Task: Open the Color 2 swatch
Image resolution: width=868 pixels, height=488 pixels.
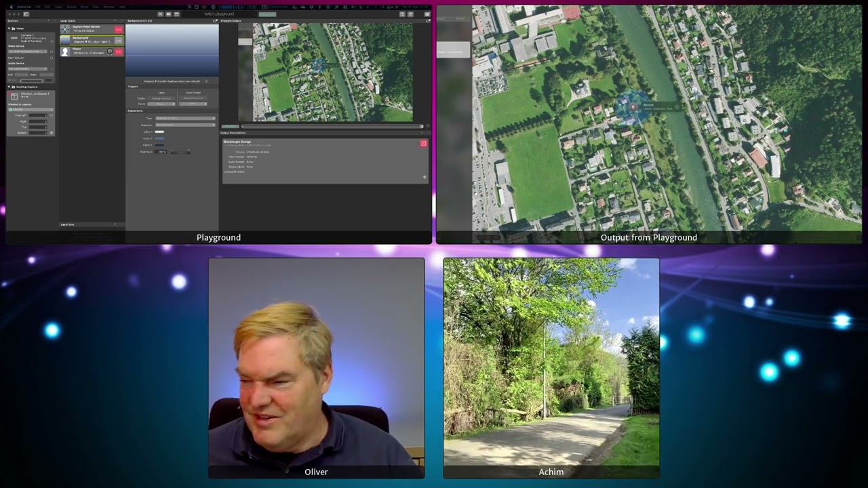Action: pos(159,138)
